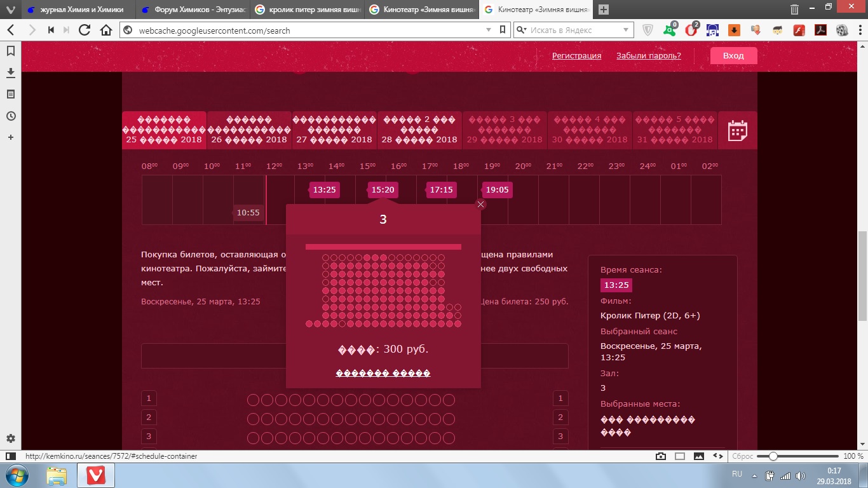868x488 pixels.
Task: Open the Vivaldi main menu
Action: (10, 10)
